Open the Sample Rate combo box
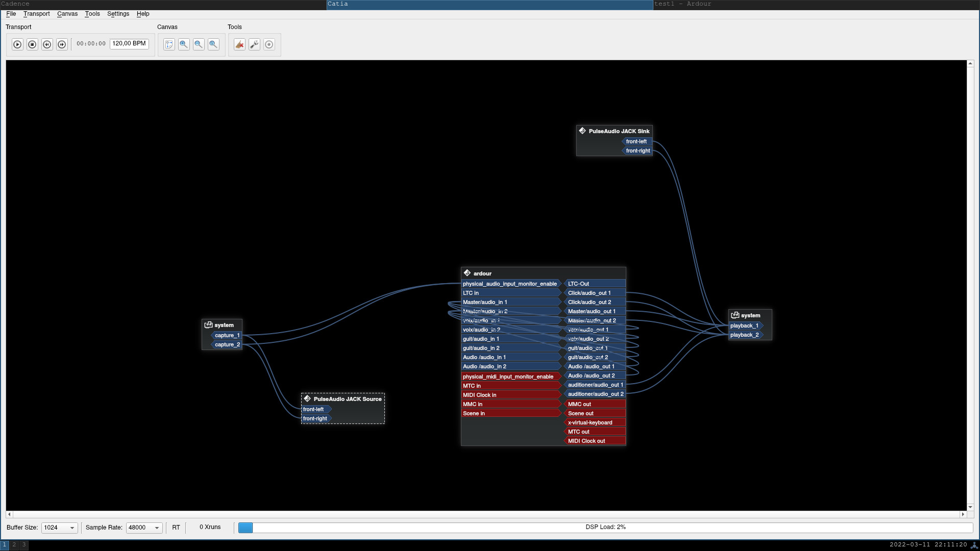The height and width of the screenshot is (551, 980). (x=144, y=528)
